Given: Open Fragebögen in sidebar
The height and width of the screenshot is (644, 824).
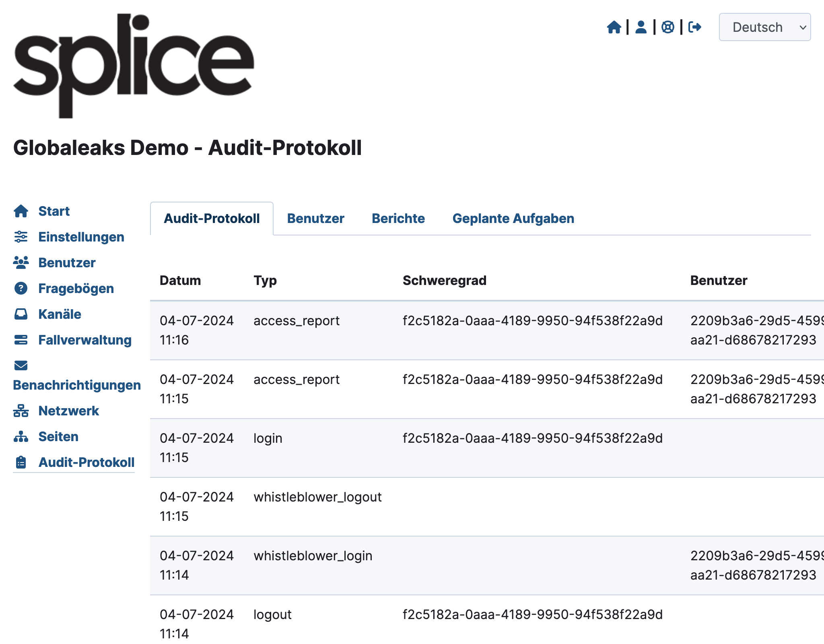Looking at the screenshot, I should point(76,288).
